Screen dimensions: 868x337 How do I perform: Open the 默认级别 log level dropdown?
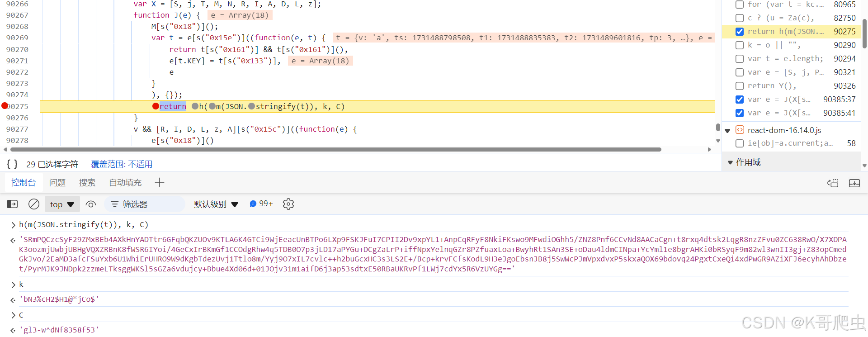tap(216, 204)
